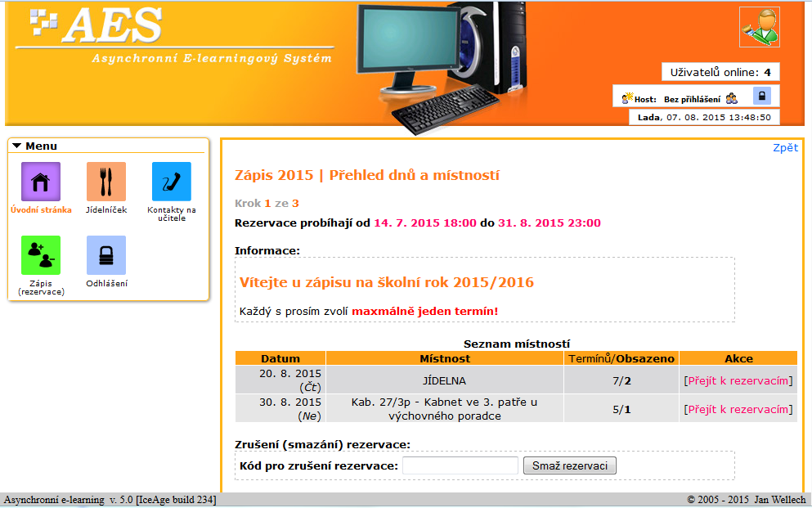Viewport: 812px width, 508px height.
Task: Click the 5/1 occupancy cell
Action: pos(621,408)
